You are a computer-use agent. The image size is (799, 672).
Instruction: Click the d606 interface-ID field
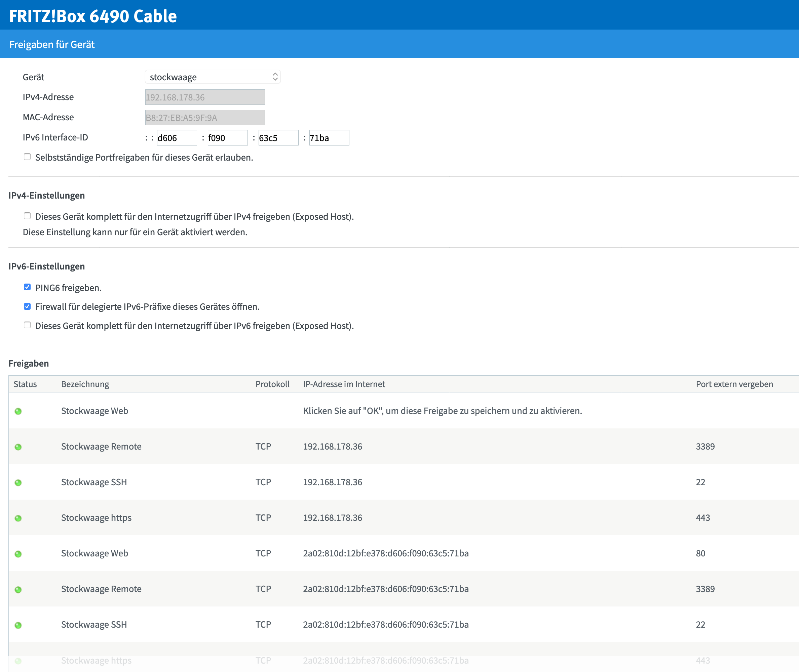177,138
